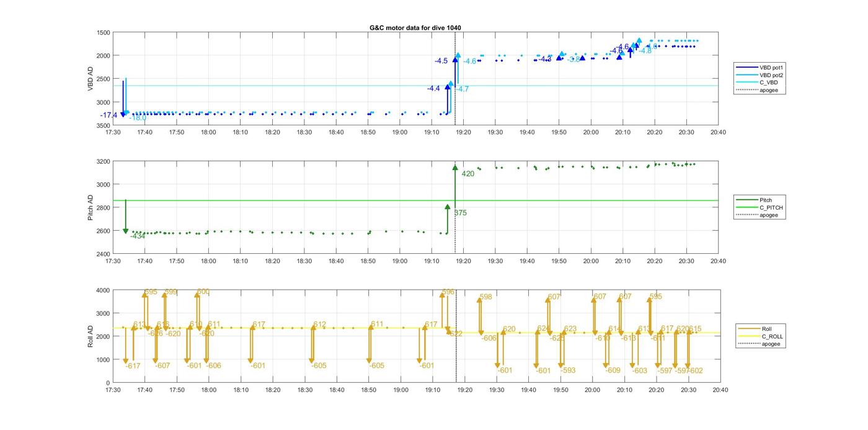868x430 pixels.
Task: Click the green arrowhead beside the "420" label
Action: (455, 168)
